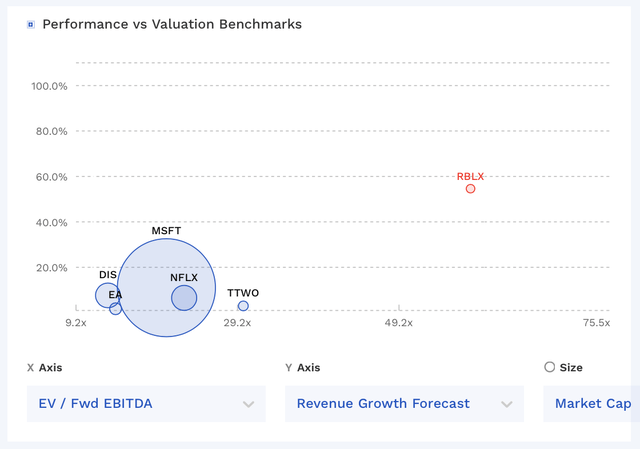This screenshot has width=640, height=449.
Task: Click the circle icon next to Size
Action: [549, 367]
